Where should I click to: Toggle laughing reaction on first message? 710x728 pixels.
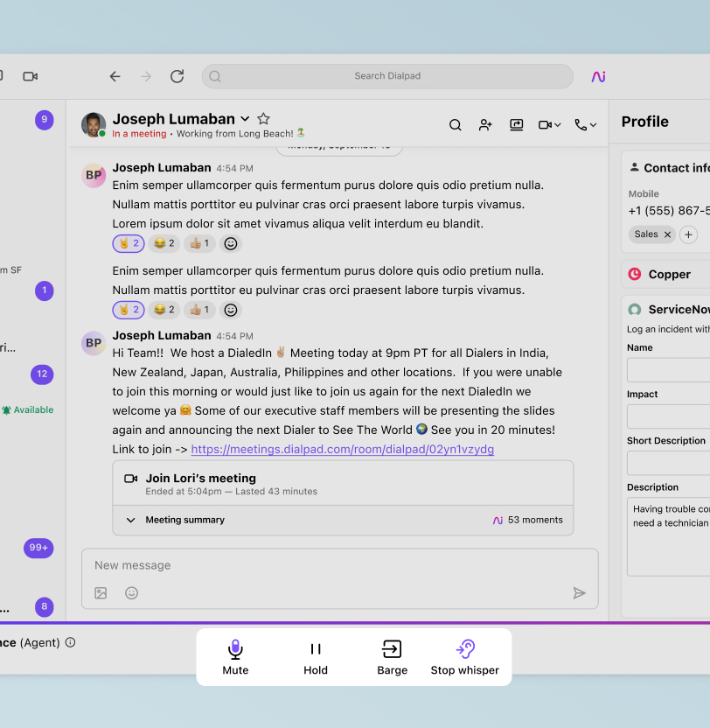(164, 243)
